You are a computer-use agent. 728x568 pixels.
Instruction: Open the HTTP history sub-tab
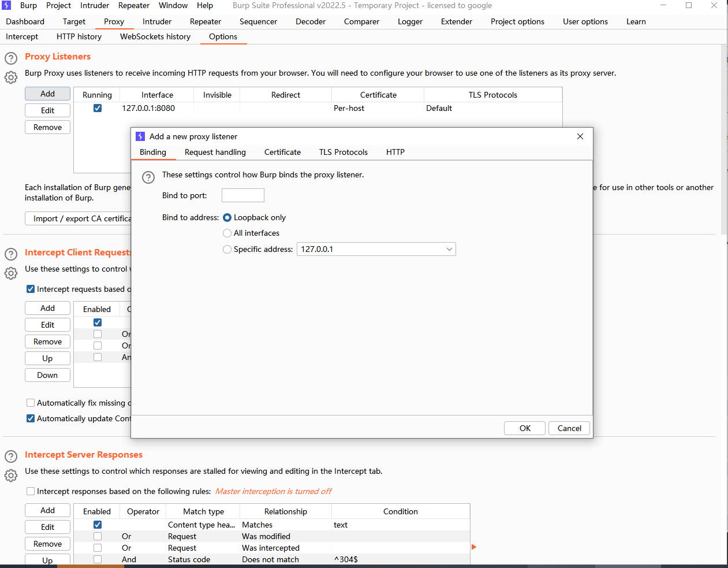pos(79,36)
